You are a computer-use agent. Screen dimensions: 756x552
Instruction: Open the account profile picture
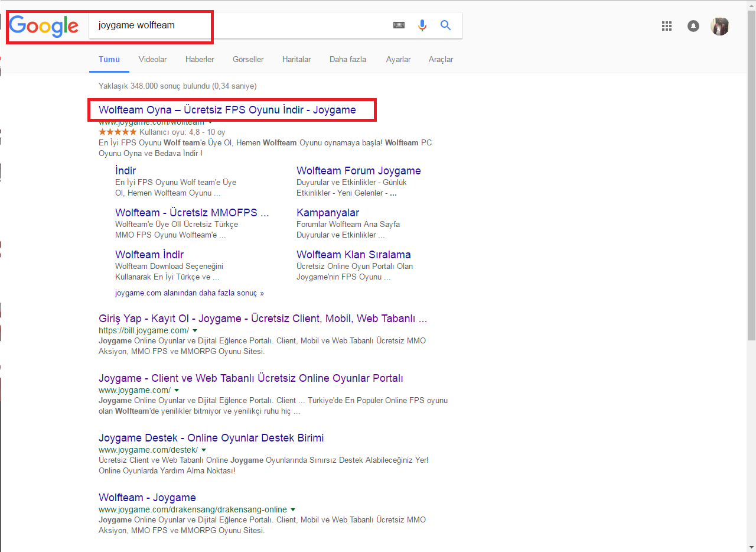719,26
